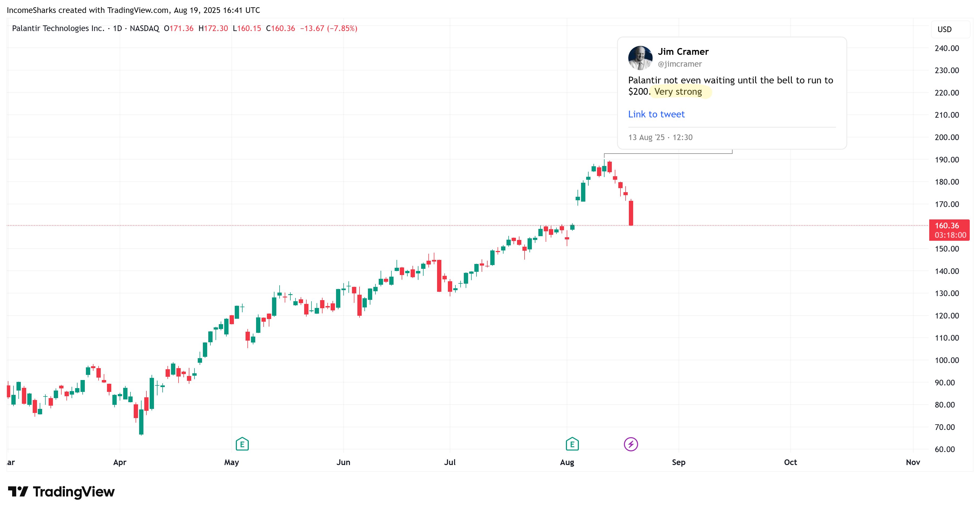This screenshot has height=512, width=980.
Task: Click the @jimcramer handle
Action: point(679,64)
